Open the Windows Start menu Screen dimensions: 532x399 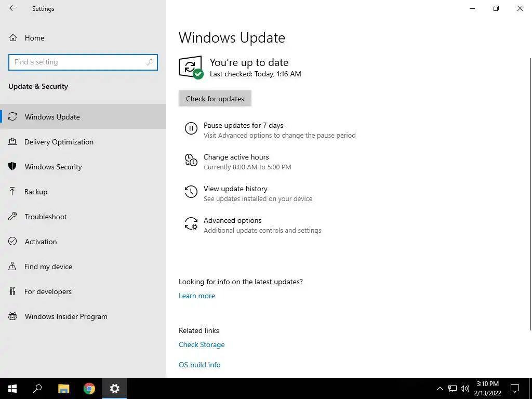click(x=12, y=389)
